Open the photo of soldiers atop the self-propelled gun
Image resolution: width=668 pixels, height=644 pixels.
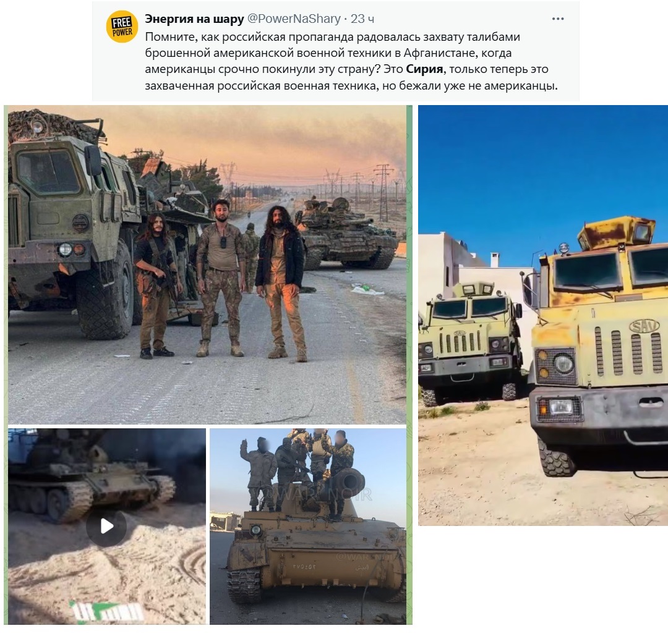pyautogui.click(x=307, y=526)
